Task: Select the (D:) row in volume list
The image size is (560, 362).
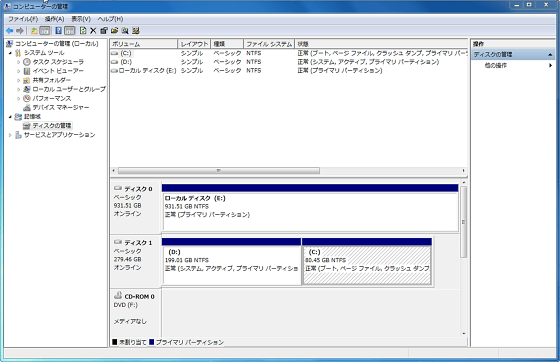Action: 289,62
